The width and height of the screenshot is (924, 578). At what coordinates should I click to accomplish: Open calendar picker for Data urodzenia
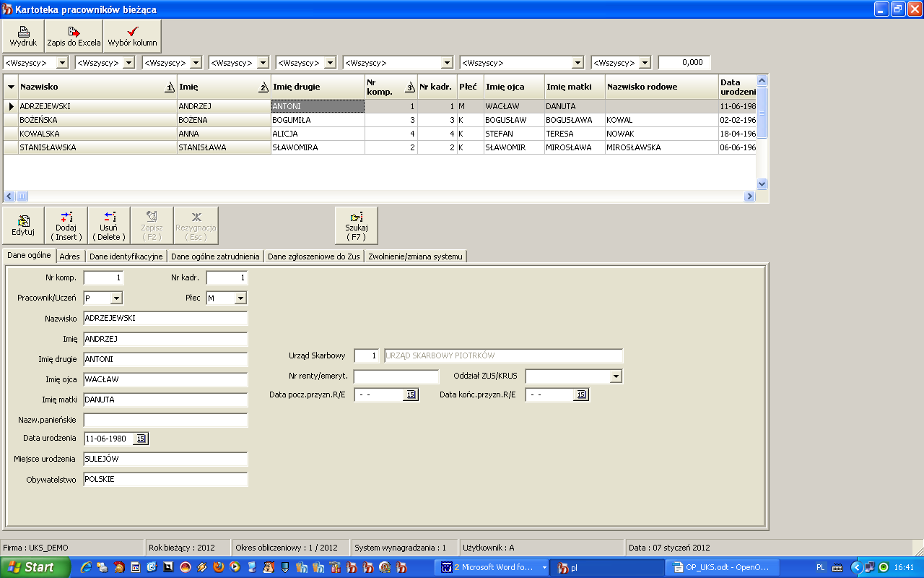tap(141, 439)
